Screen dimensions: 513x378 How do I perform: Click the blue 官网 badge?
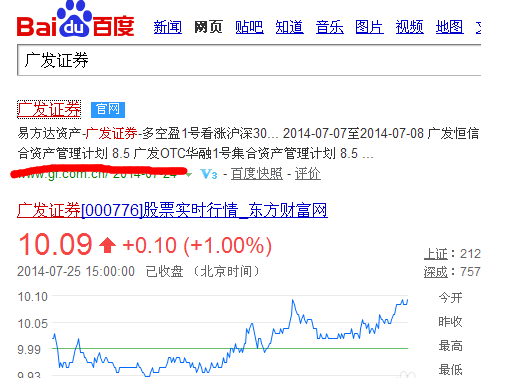(x=108, y=110)
